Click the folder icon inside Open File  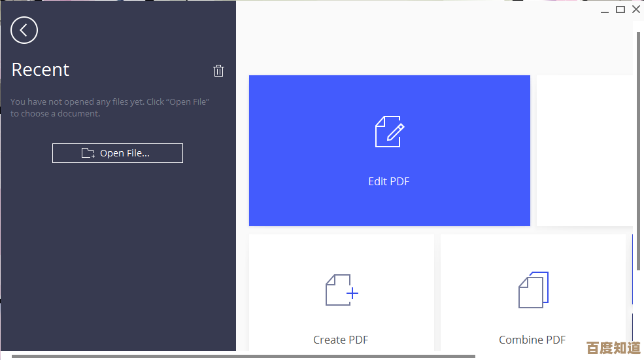coord(88,153)
